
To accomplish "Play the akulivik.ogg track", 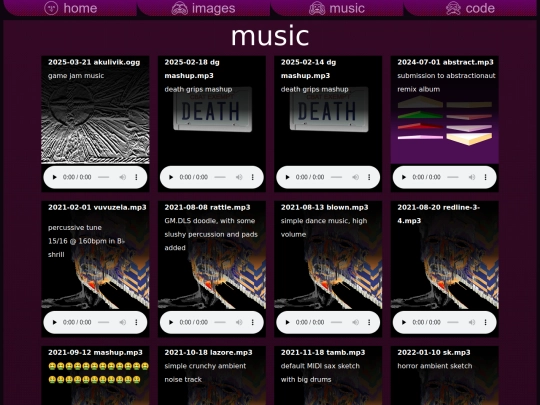I will [54, 177].
